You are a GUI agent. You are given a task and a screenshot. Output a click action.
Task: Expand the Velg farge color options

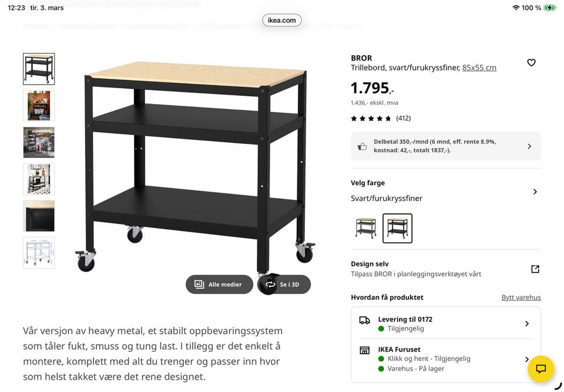[x=535, y=192]
